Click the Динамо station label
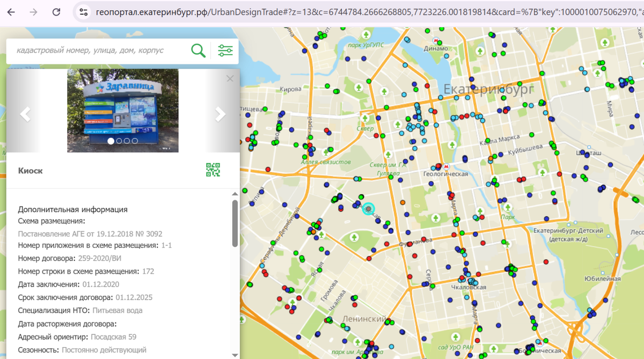 click(x=435, y=48)
